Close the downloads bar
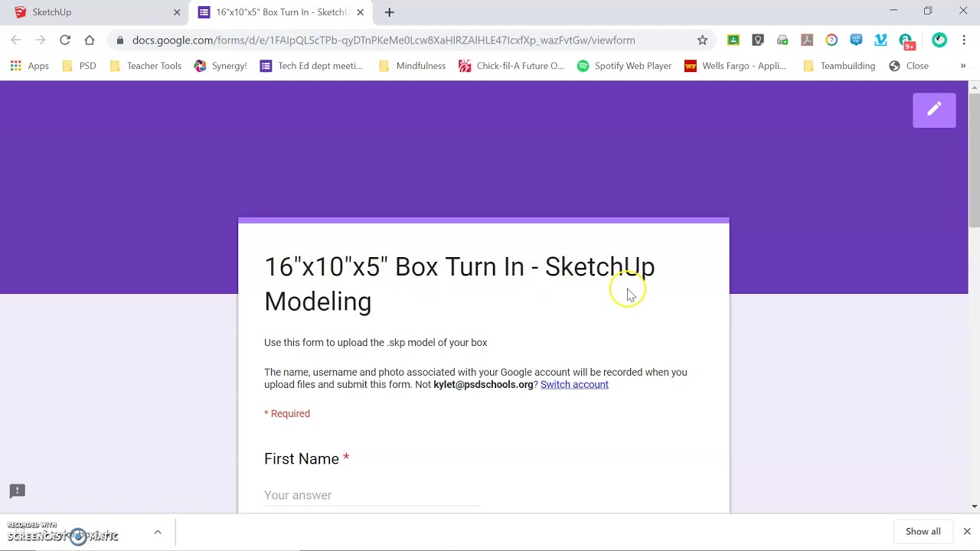 tap(966, 531)
